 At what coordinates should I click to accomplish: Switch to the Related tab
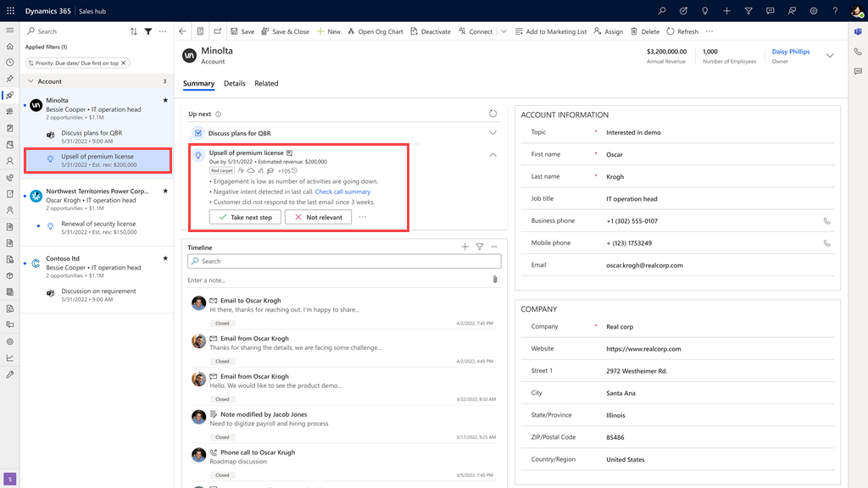tap(266, 84)
